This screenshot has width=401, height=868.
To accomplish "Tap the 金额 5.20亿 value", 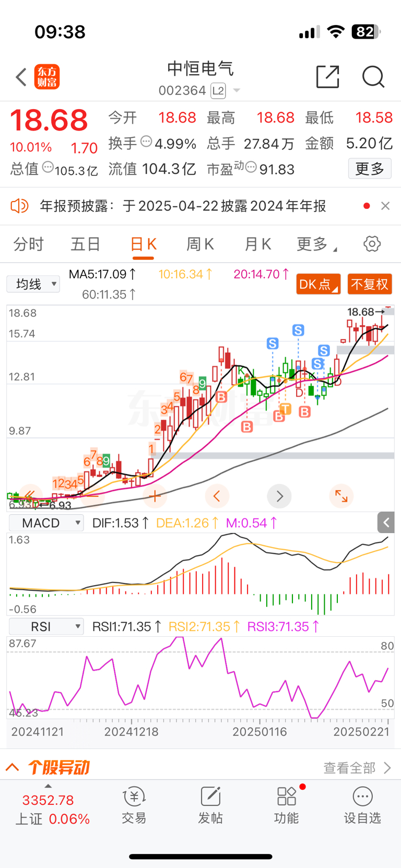I will click(x=349, y=144).
